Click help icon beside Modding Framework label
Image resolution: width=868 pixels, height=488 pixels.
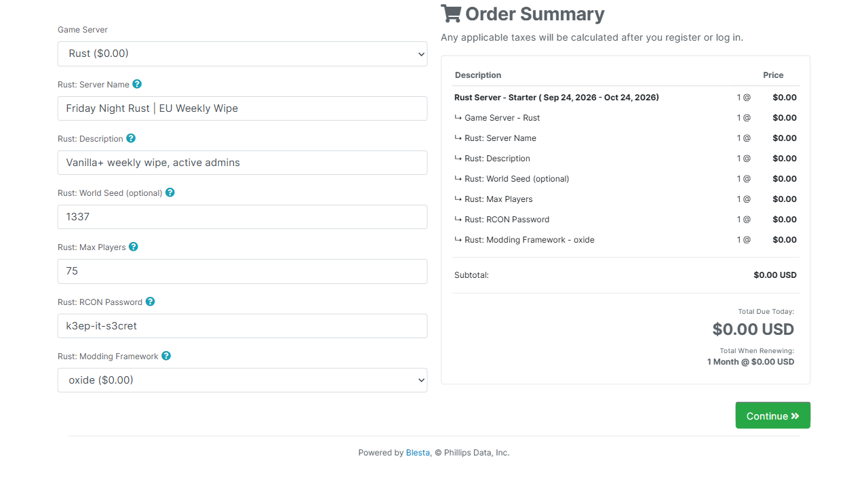166,356
